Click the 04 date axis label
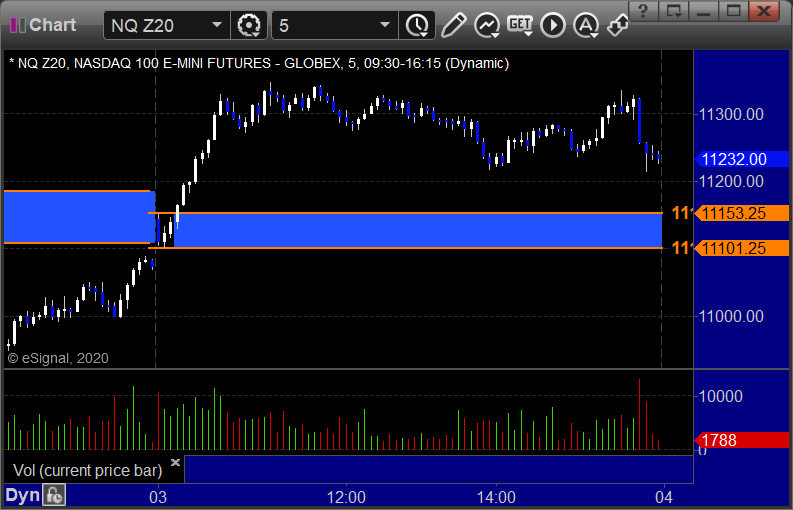Viewport: 793px width, 510px height. [665, 497]
